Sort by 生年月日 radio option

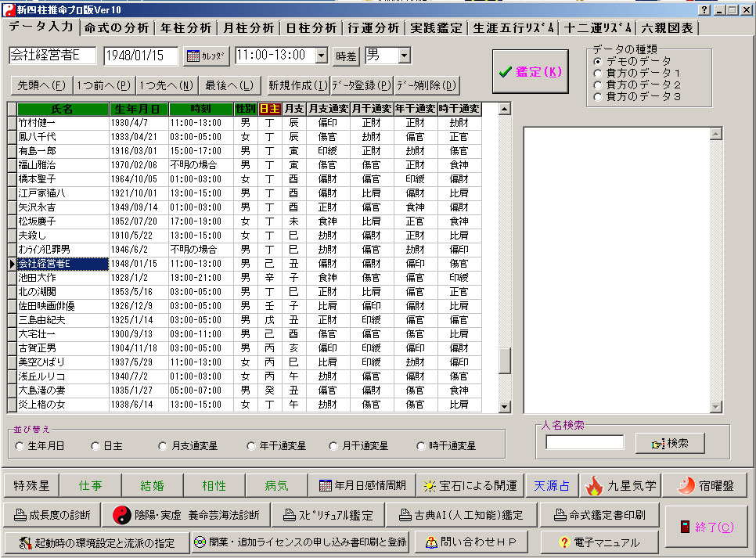20,446
